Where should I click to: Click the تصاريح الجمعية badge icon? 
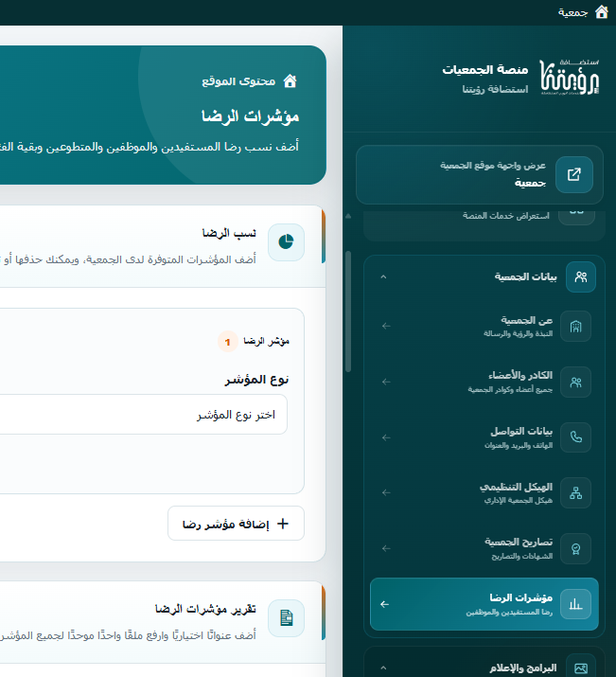pos(575,549)
